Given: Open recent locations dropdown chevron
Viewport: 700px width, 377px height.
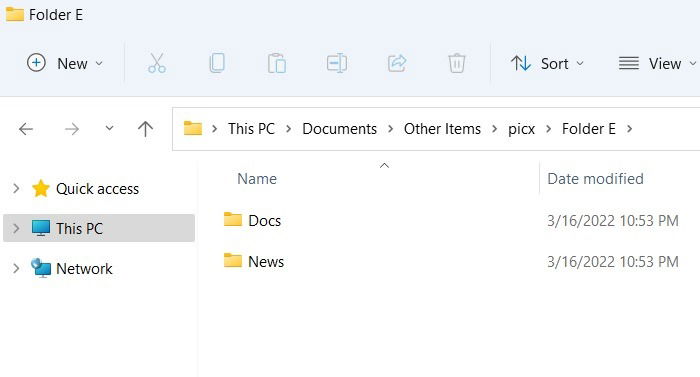Looking at the screenshot, I should pos(109,129).
